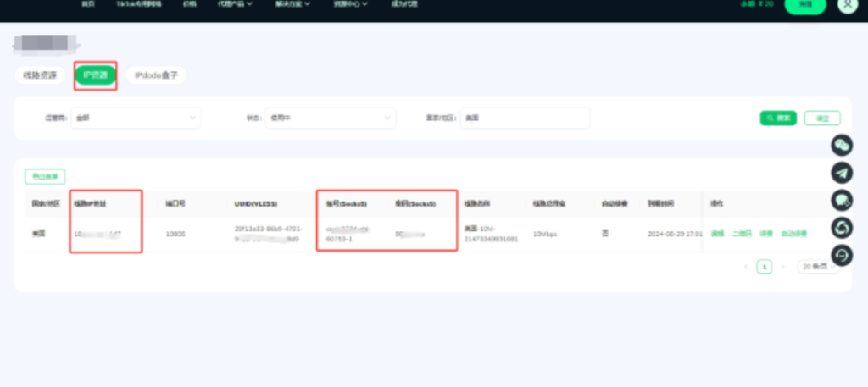Viewport: 868px width, 387px height.
Task: Click the headset support floating icon
Action: coord(842,255)
